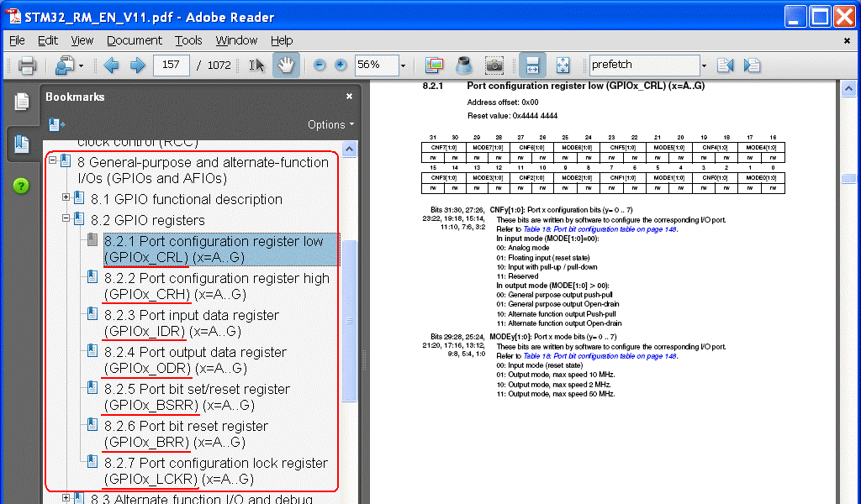
Task: Close document with the menu bar X
Action: [847, 40]
